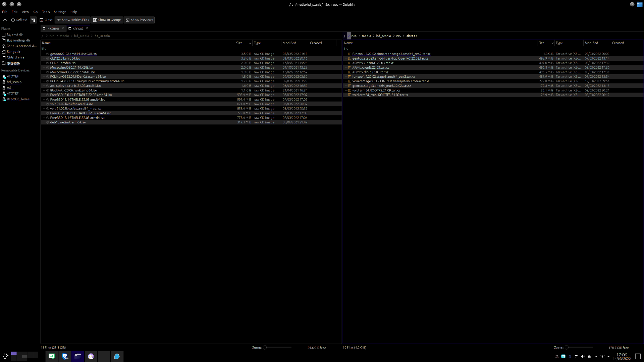644x362 pixels.
Task: Sort left pane by Size column
Action: click(244, 43)
